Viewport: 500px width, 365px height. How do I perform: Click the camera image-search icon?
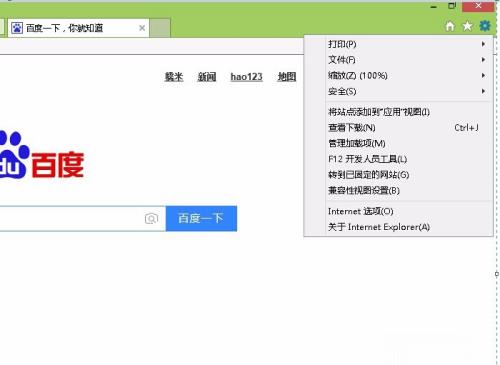point(151,219)
